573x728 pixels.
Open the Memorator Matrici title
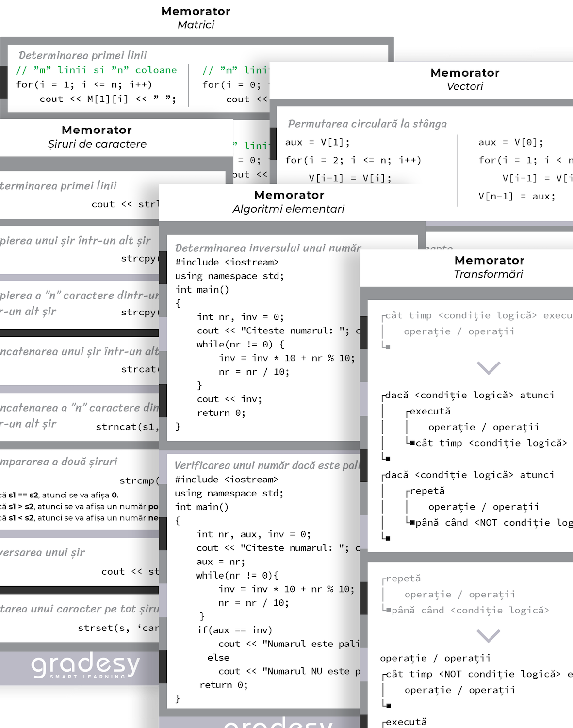[196, 17]
